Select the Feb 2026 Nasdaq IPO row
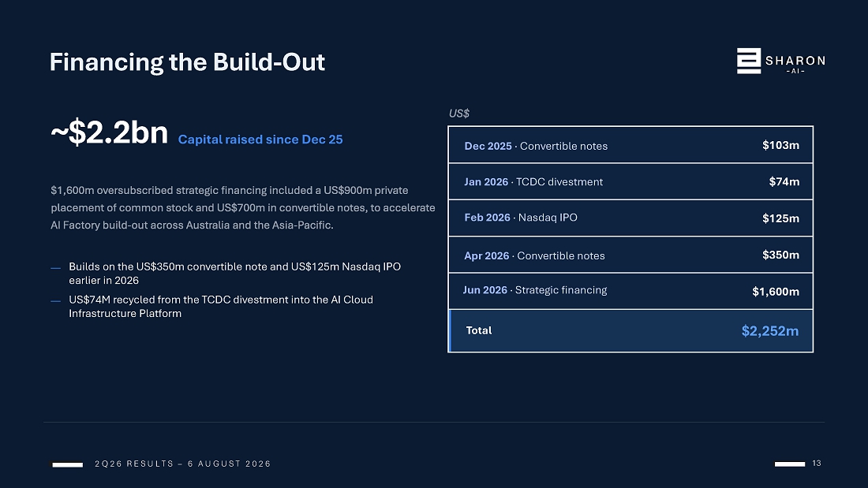 click(630, 218)
